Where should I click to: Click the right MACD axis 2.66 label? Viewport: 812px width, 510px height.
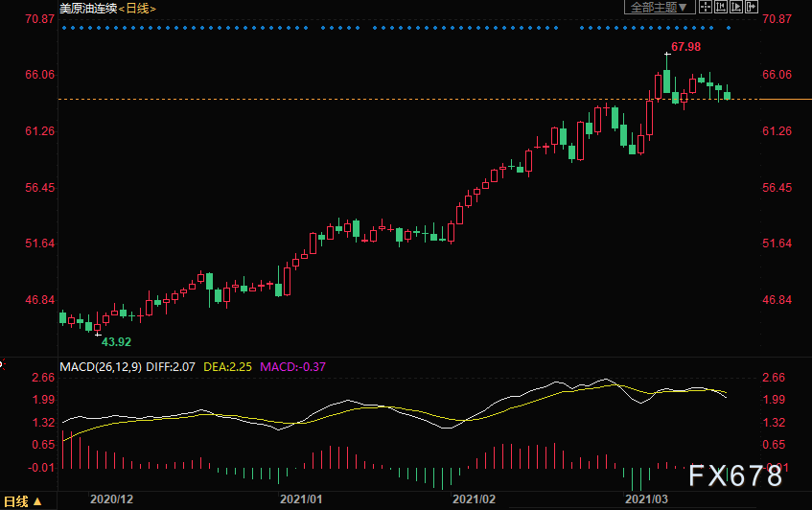tap(774, 378)
